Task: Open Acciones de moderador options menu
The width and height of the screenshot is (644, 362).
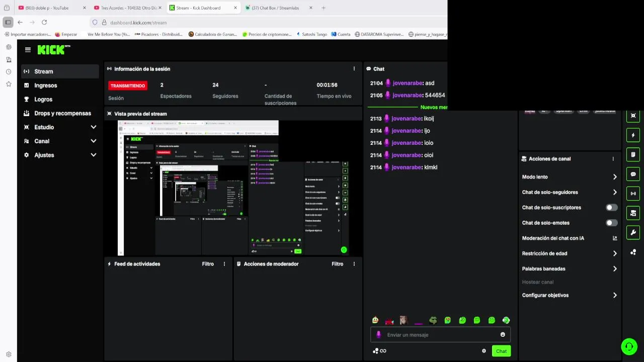Action: tap(354, 264)
